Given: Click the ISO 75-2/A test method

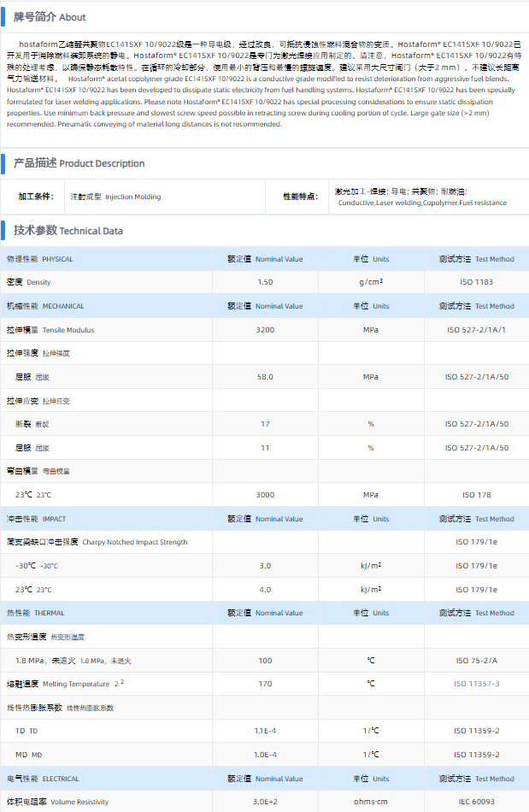Looking at the screenshot, I should [x=476, y=661].
